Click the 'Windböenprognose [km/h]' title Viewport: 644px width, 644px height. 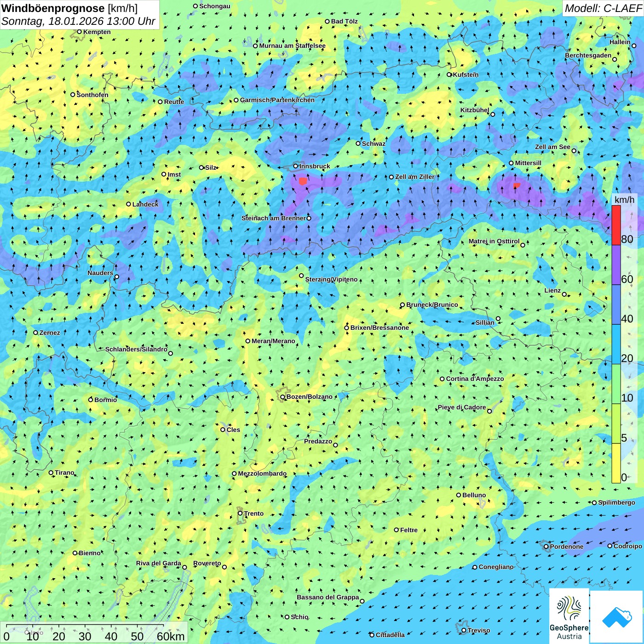pyautogui.click(x=69, y=8)
